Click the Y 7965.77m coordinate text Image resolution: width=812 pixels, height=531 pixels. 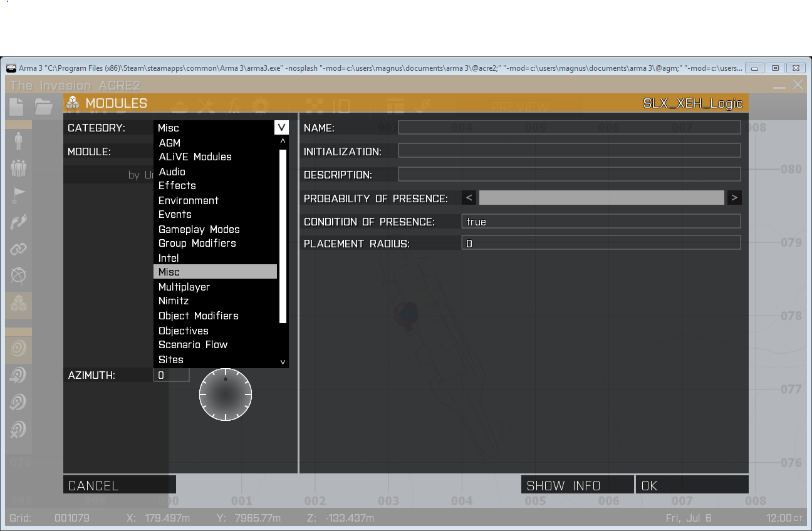[x=248, y=518]
